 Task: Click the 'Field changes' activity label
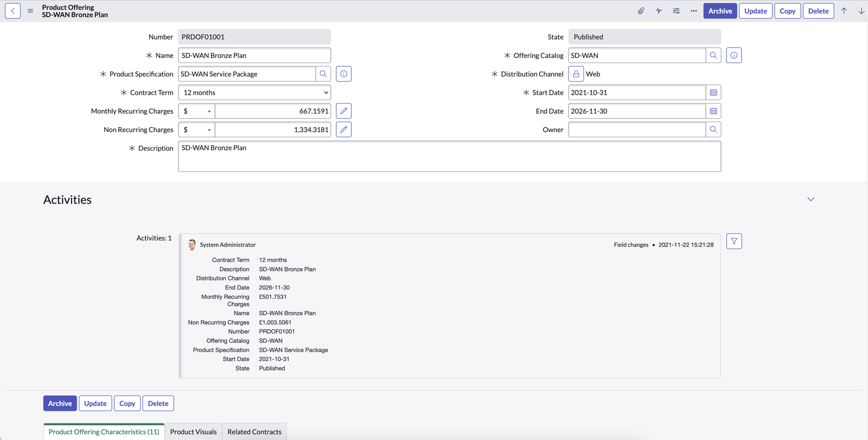click(x=631, y=245)
